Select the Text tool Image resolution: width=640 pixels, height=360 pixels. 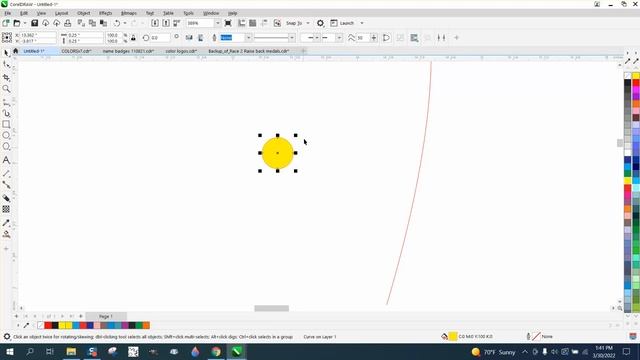6,160
